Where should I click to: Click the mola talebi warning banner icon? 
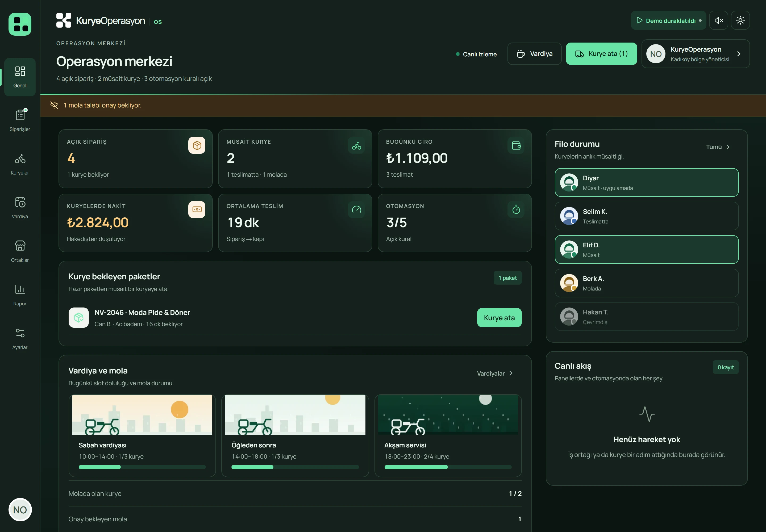pos(54,105)
